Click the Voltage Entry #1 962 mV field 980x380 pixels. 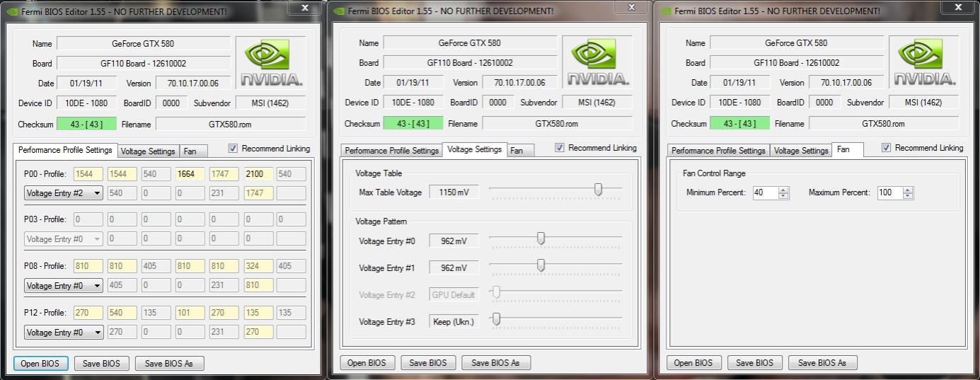coord(453,268)
